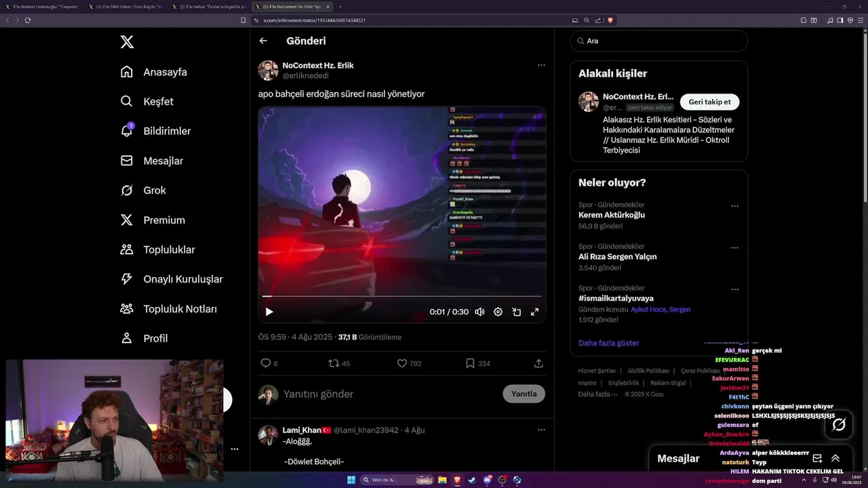Open Discord from the taskbar

point(487,480)
